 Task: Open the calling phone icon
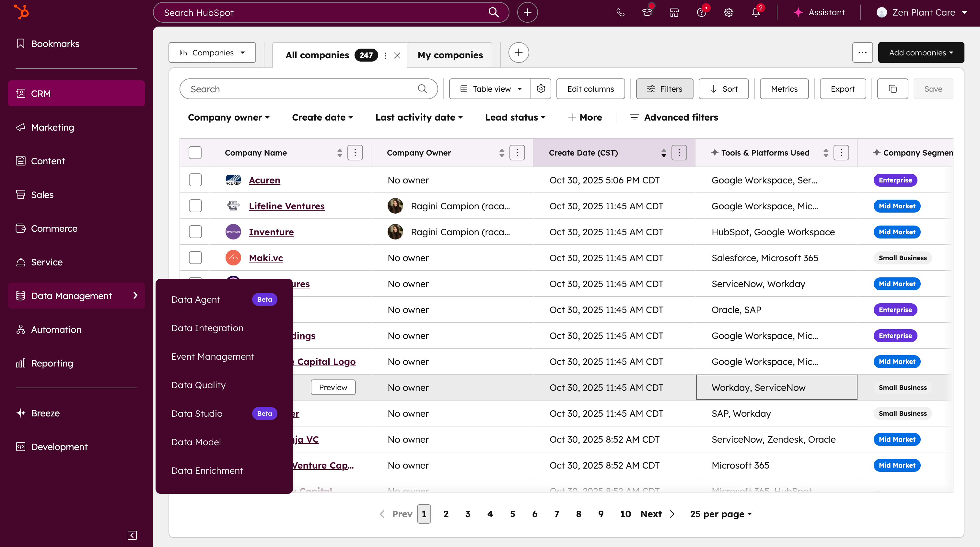click(x=620, y=13)
